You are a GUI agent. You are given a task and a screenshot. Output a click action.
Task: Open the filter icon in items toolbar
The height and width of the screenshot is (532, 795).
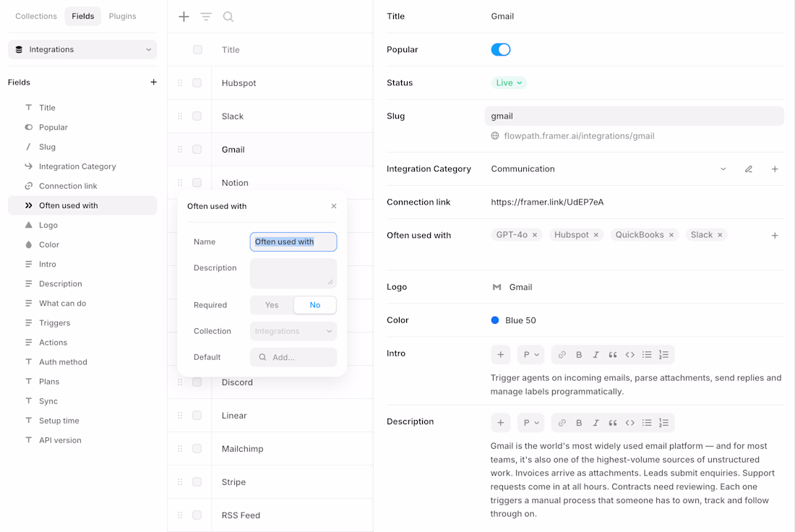(x=206, y=17)
